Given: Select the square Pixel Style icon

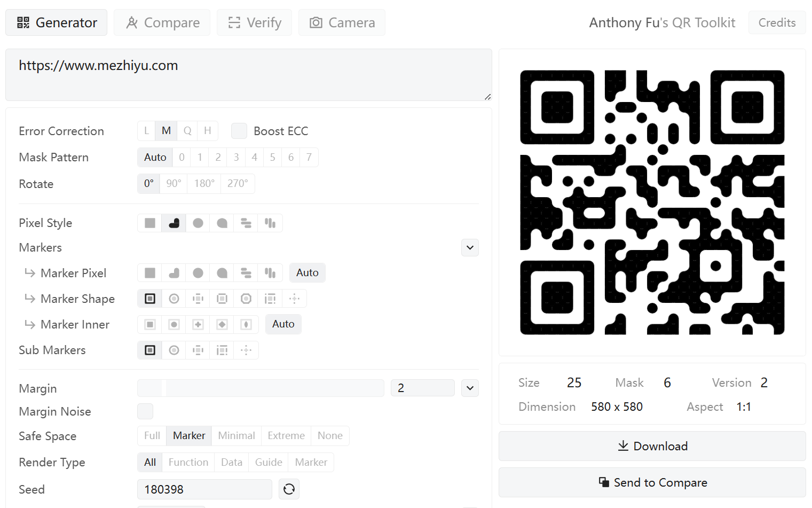Looking at the screenshot, I should point(150,223).
